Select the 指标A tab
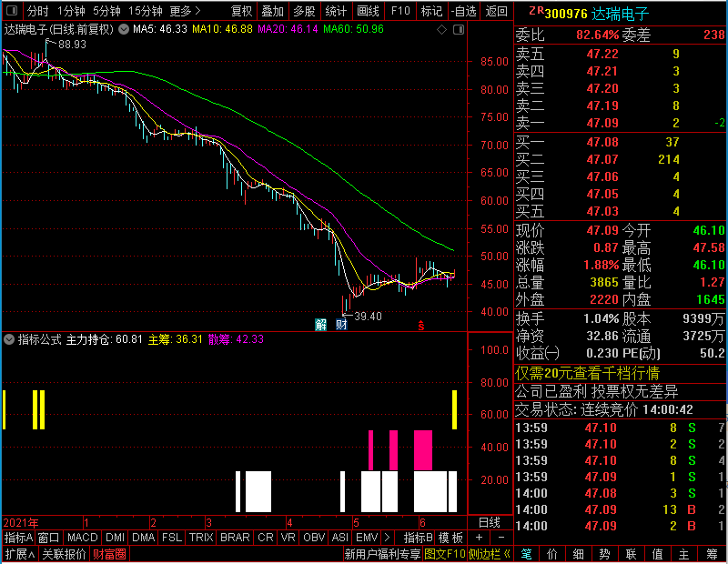The width and height of the screenshot is (728, 564). point(18,538)
